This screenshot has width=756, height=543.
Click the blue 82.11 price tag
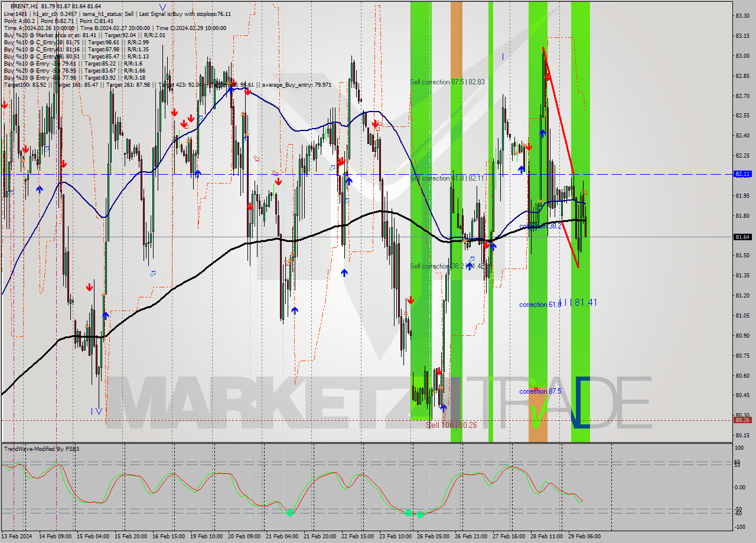pyautogui.click(x=742, y=174)
